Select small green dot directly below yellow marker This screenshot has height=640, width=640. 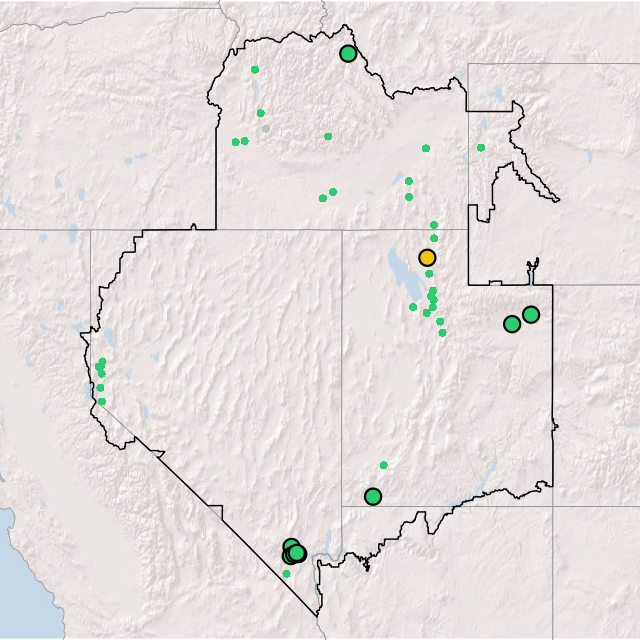coord(429,273)
